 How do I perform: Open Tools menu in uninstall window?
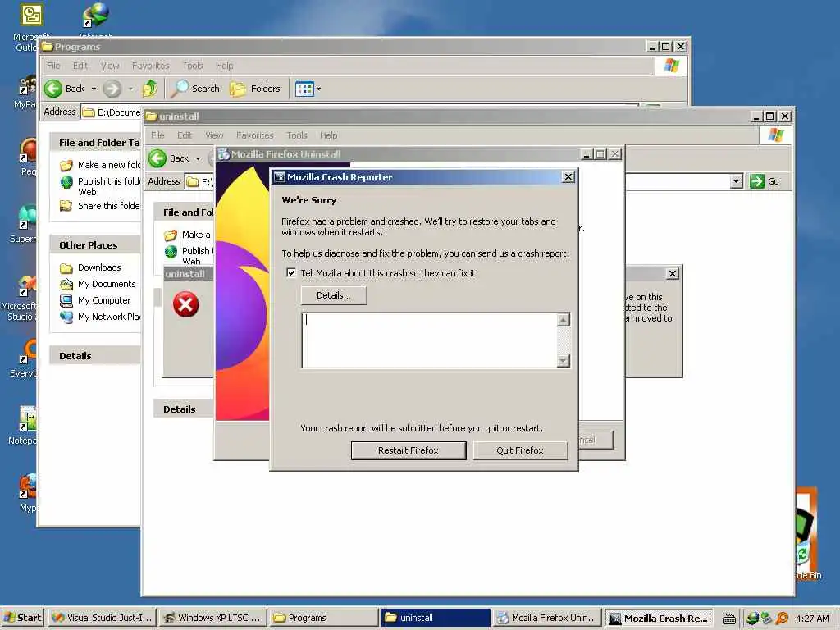coord(297,135)
